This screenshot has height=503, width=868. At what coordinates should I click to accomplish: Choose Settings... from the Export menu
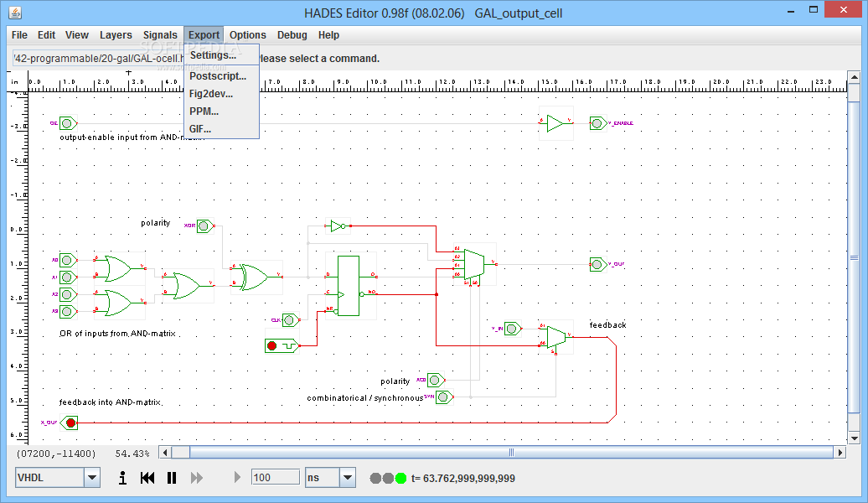coord(221,54)
